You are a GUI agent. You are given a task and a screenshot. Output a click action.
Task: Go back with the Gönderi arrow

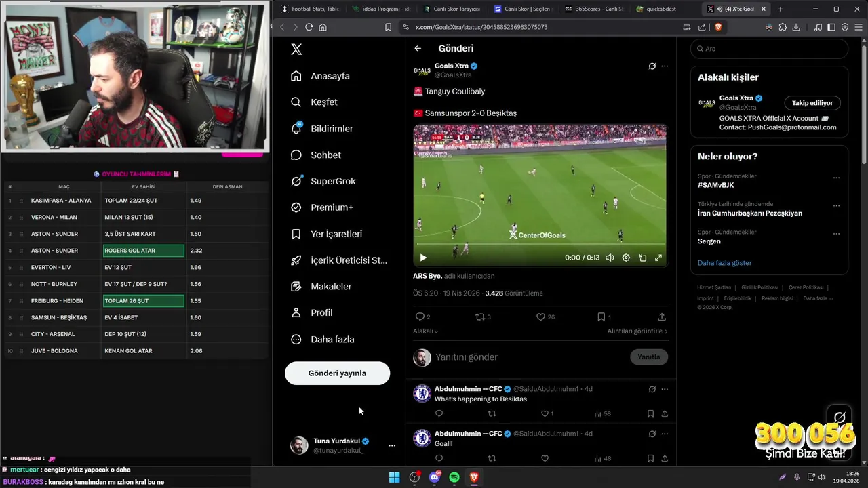[x=418, y=49]
